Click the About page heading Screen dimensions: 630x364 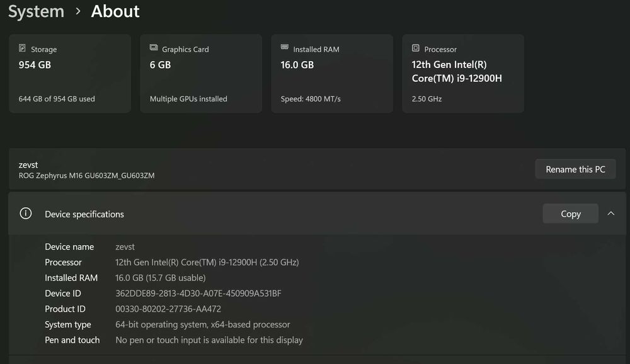point(115,11)
